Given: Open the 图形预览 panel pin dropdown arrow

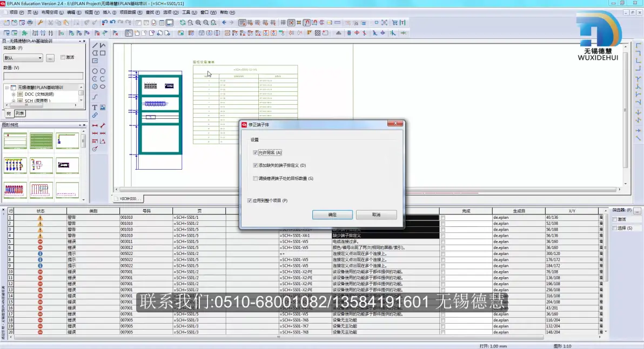Looking at the screenshot, I should [x=80, y=125].
